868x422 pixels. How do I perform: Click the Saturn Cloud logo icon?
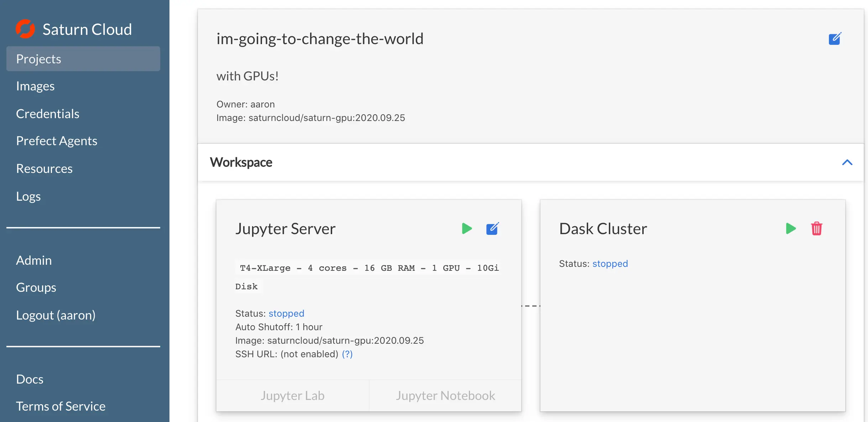coord(25,29)
